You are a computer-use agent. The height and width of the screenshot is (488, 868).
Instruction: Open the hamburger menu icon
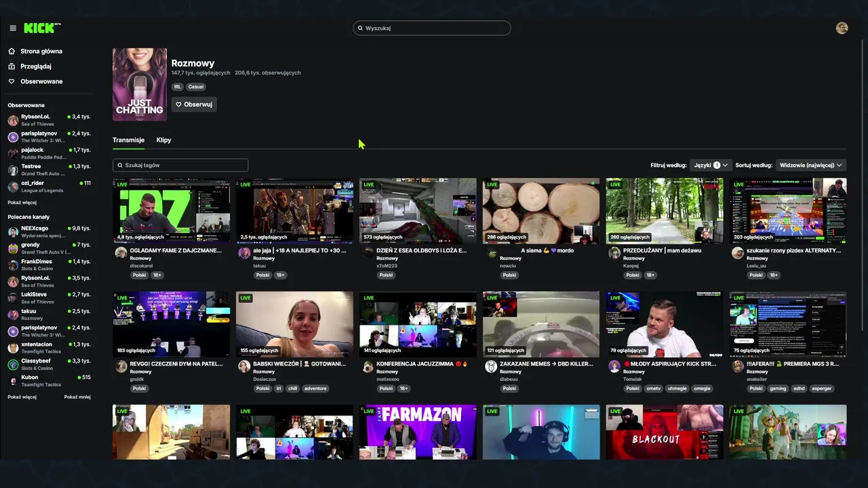[13, 28]
